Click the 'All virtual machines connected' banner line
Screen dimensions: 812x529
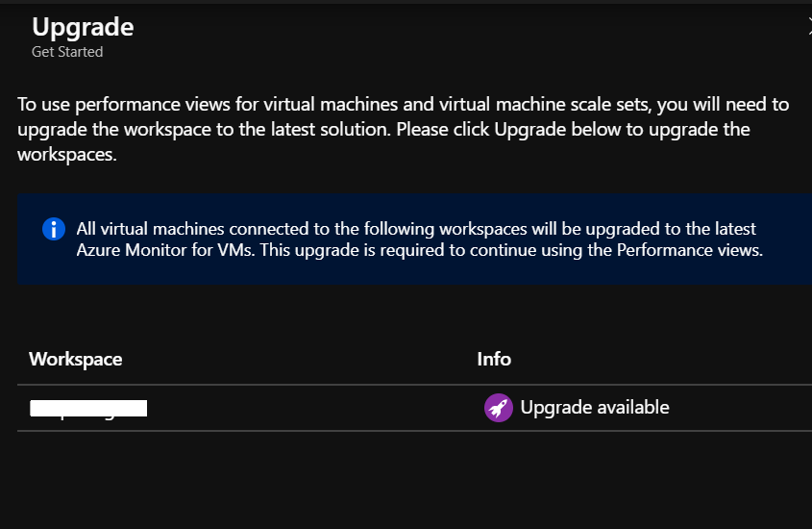pyautogui.click(x=192, y=229)
